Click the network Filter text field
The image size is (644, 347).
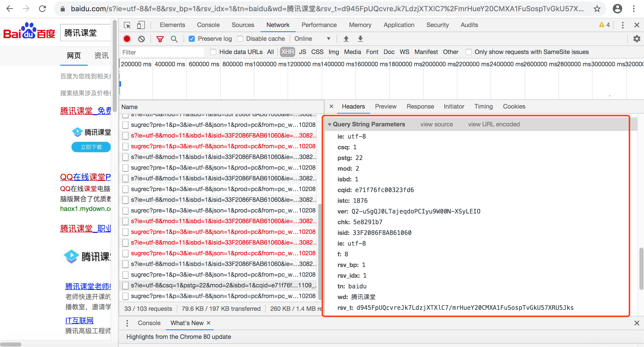click(x=162, y=52)
